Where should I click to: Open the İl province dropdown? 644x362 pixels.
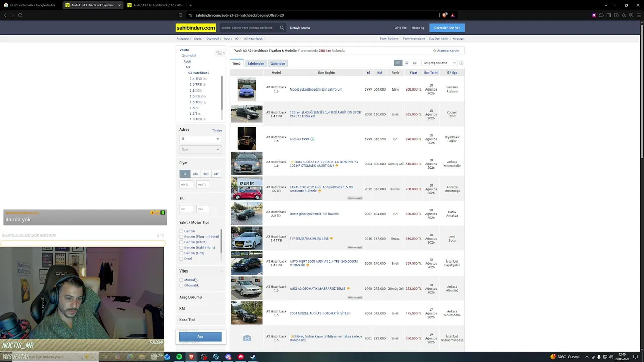tap(200, 139)
